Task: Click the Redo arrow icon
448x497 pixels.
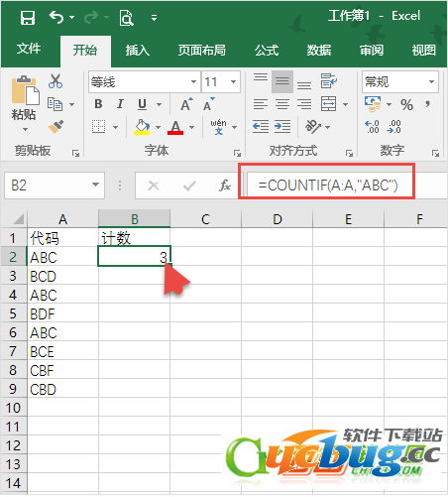Action: click(x=91, y=17)
